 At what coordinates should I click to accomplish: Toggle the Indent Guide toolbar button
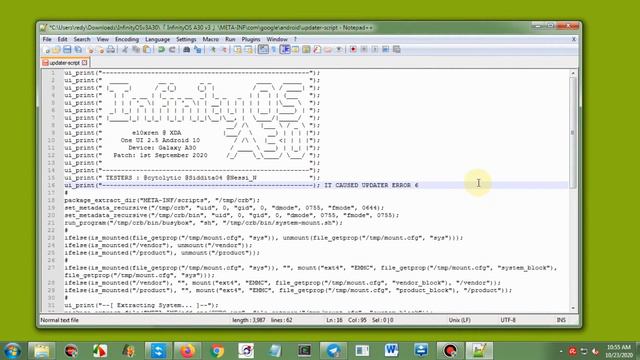point(285,50)
